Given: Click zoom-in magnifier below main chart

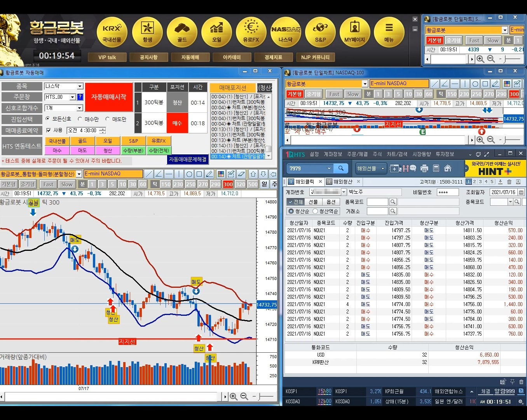Looking at the screenshot, I should pos(234,396).
